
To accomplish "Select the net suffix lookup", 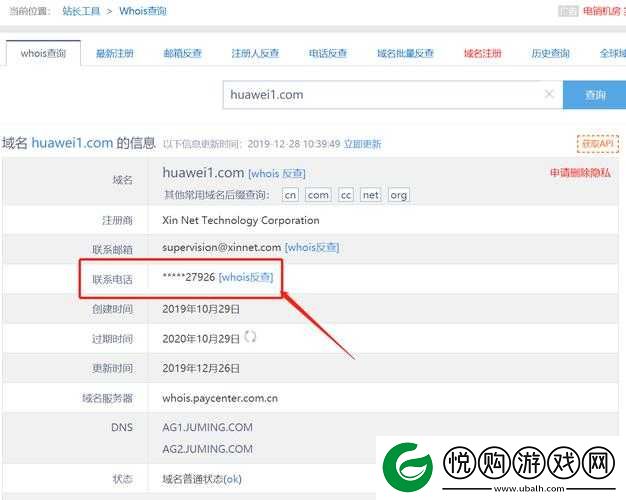I will tap(370, 195).
